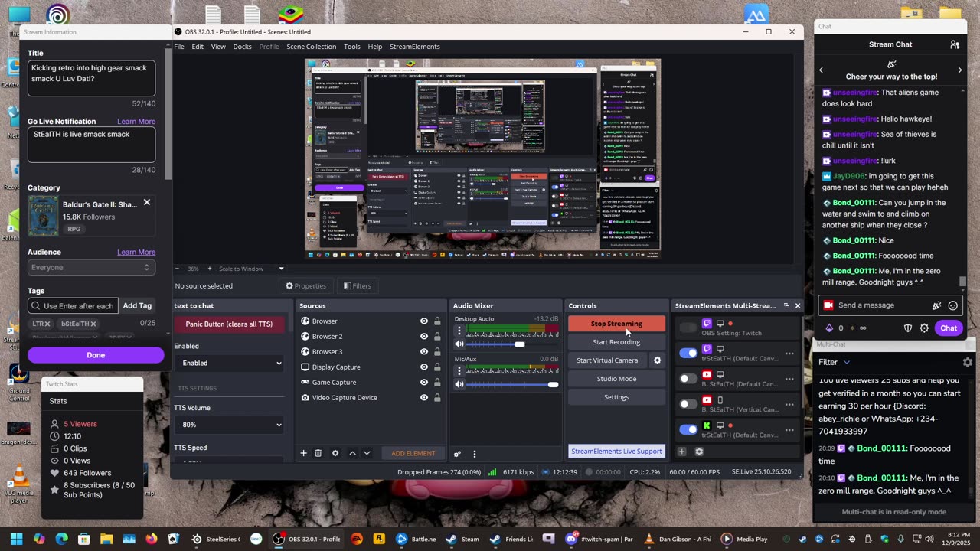Open the Audience Everyone dropdown
The width and height of the screenshot is (980, 551).
pyautogui.click(x=91, y=267)
